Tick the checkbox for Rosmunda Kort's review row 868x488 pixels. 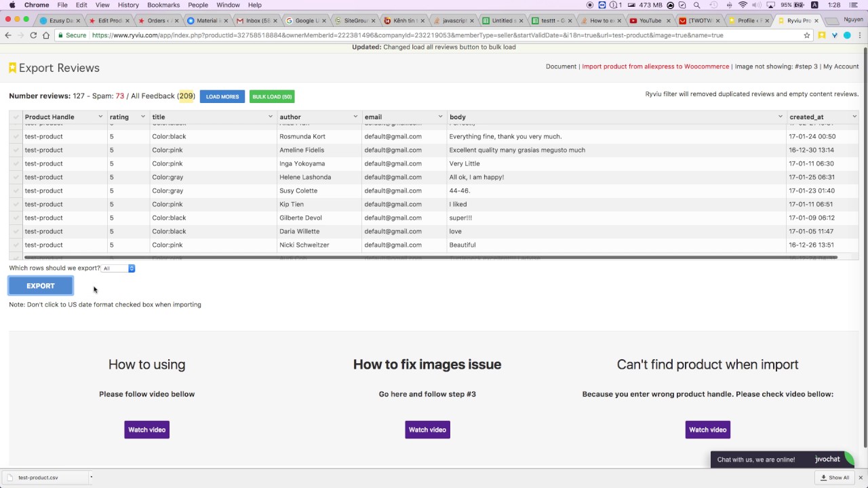coord(16,136)
